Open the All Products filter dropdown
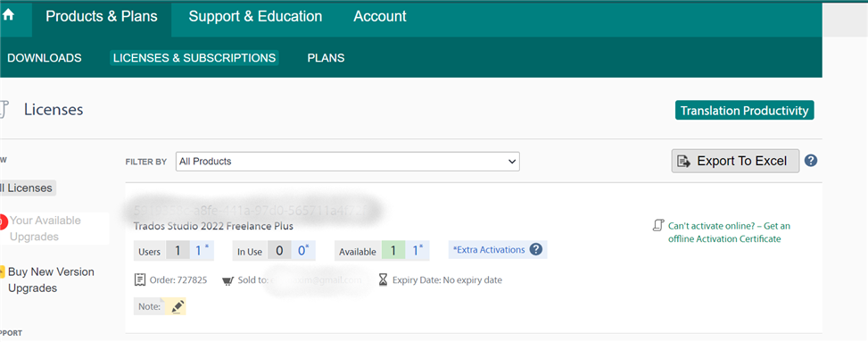This screenshot has height=342, width=868. 348,162
